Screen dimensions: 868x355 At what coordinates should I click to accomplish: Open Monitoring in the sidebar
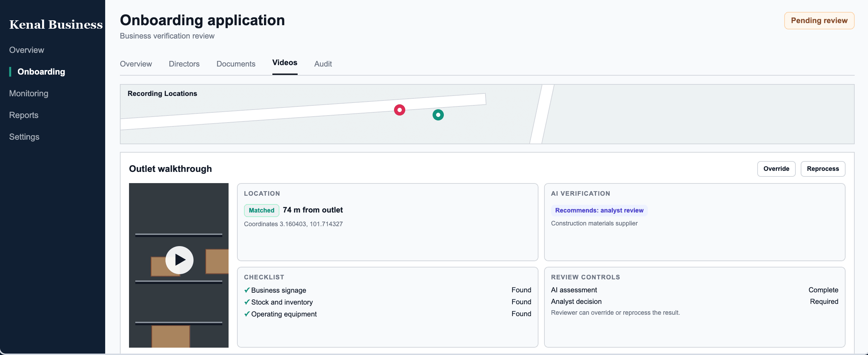[29, 93]
